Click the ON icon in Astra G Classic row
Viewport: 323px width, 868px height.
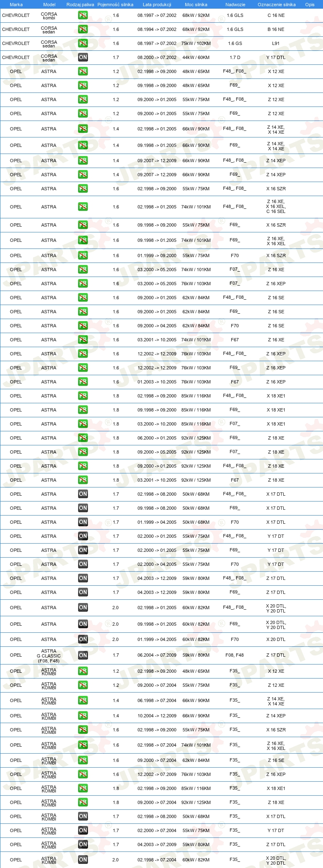tap(83, 655)
